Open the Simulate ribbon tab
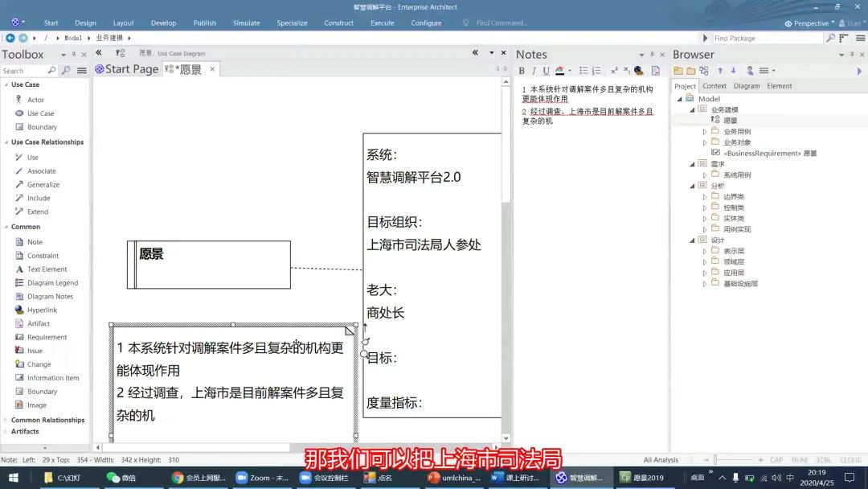 [x=247, y=23]
